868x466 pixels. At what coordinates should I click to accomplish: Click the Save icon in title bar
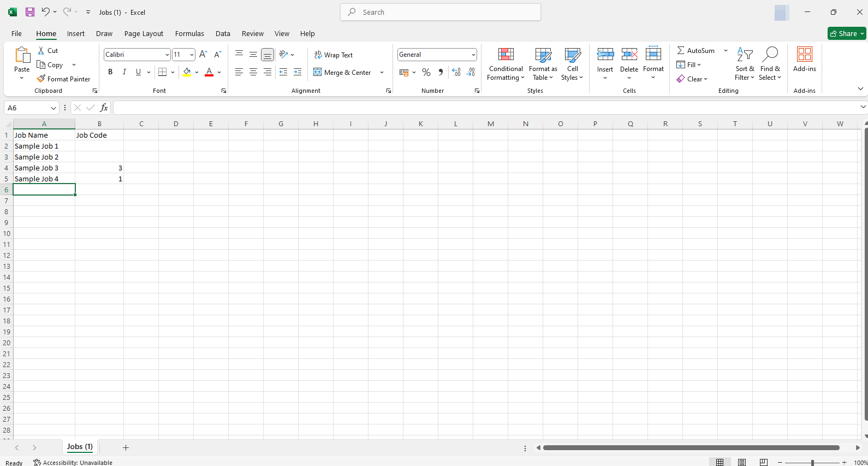pos(30,12)
